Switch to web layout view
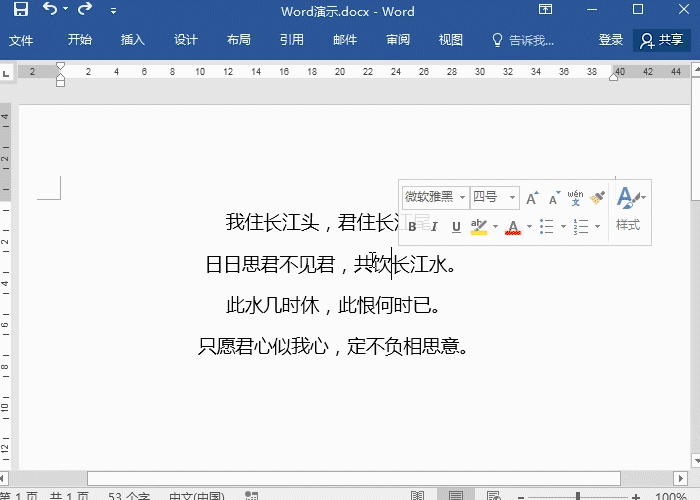The width and height of the screenshot is (700, 500). (493, 496)
